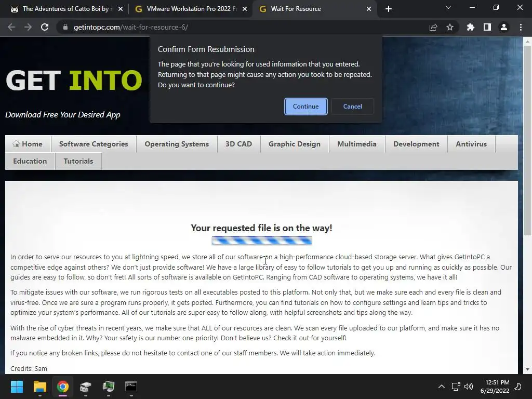
Task: Click the scrollbar up arrow
Action: (x=527, y=42)
